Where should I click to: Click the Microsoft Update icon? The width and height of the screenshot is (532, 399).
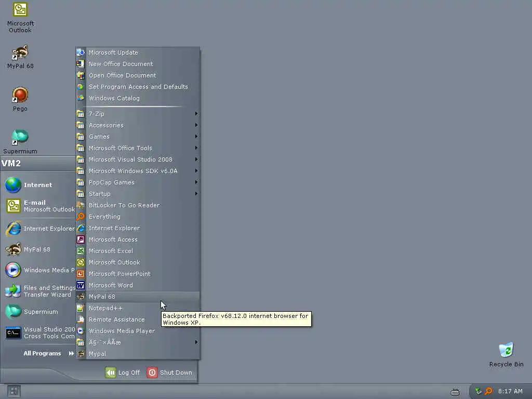(81, 52)
